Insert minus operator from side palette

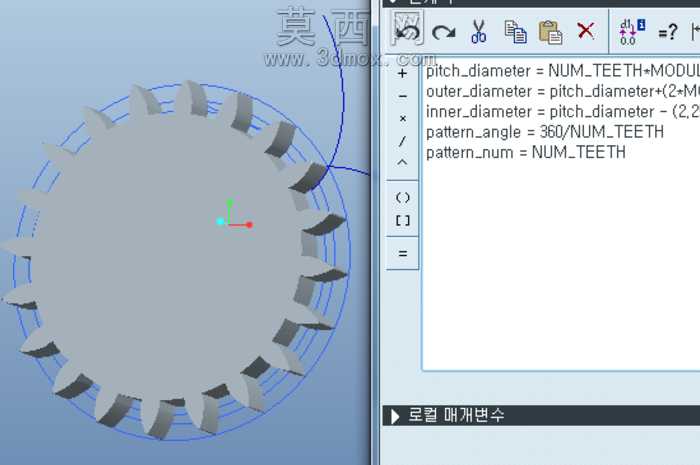click(402, 96)
